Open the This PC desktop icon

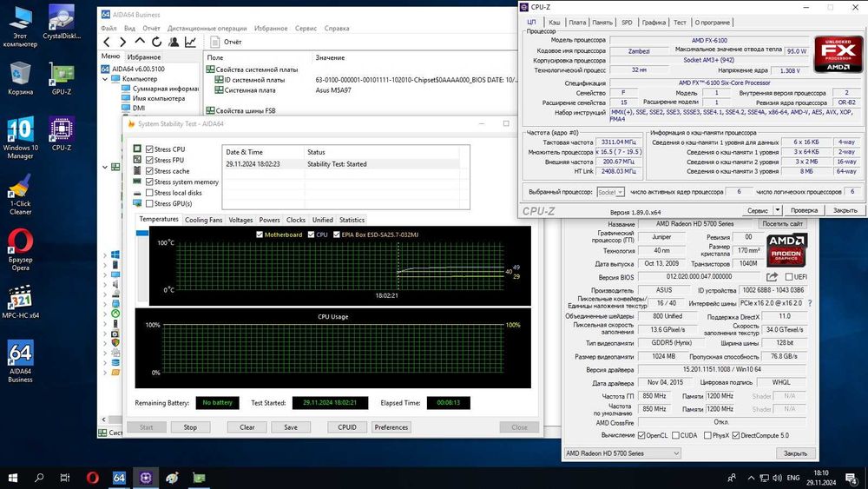click(x=21, y=27)
